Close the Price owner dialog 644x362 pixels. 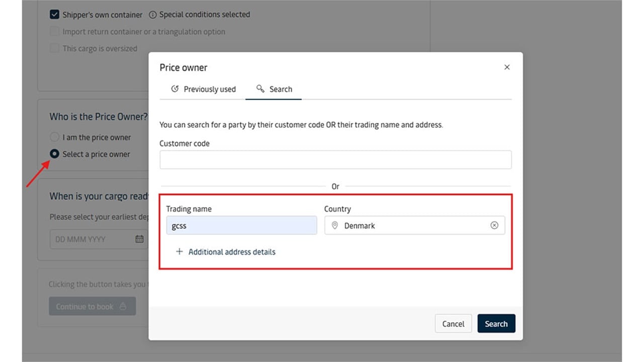click(x=507, y=67)
